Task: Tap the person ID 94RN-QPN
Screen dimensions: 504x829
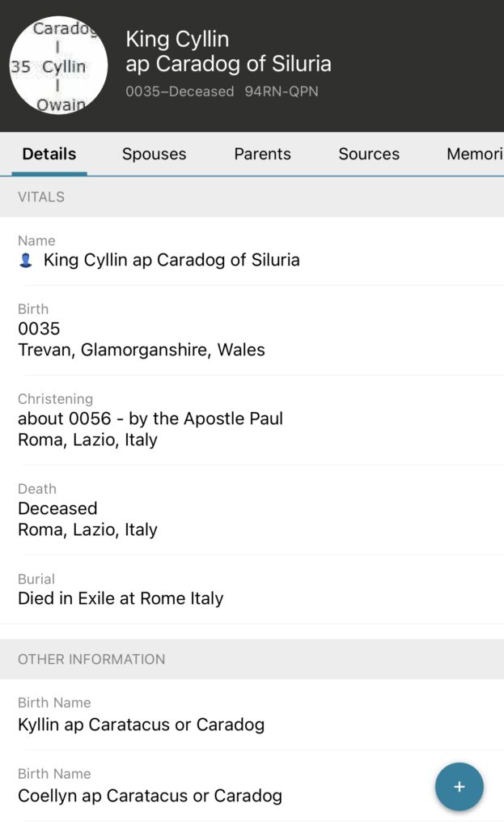Action: point(282,91)
